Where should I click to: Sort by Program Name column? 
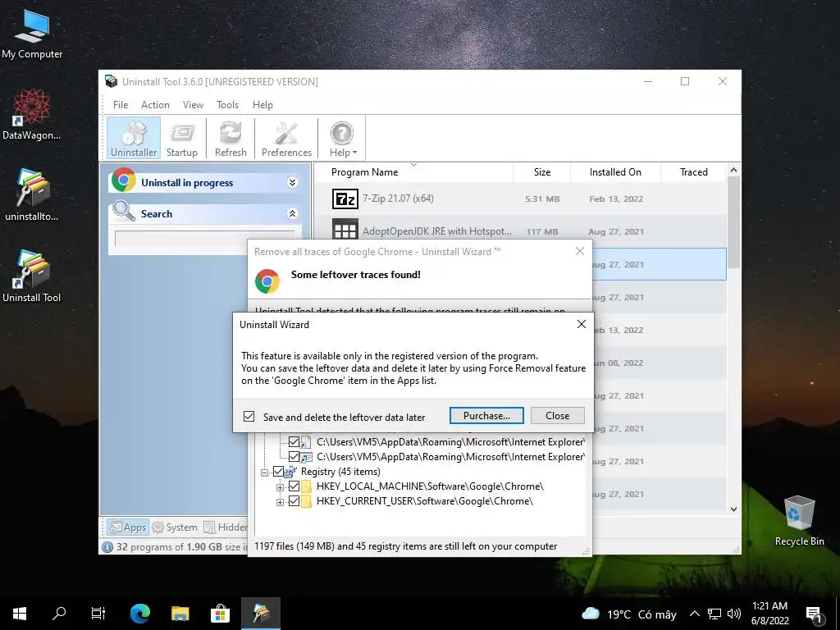click(x=364, y=172)
